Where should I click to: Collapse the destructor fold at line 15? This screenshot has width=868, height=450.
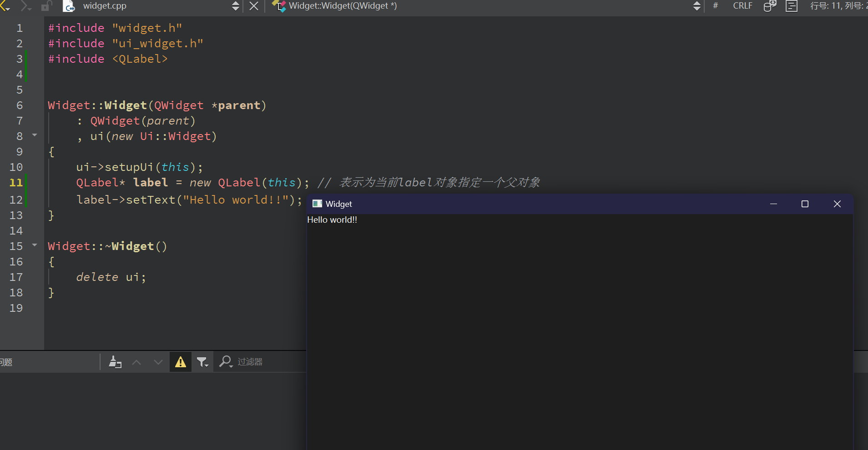coord(35,245)
